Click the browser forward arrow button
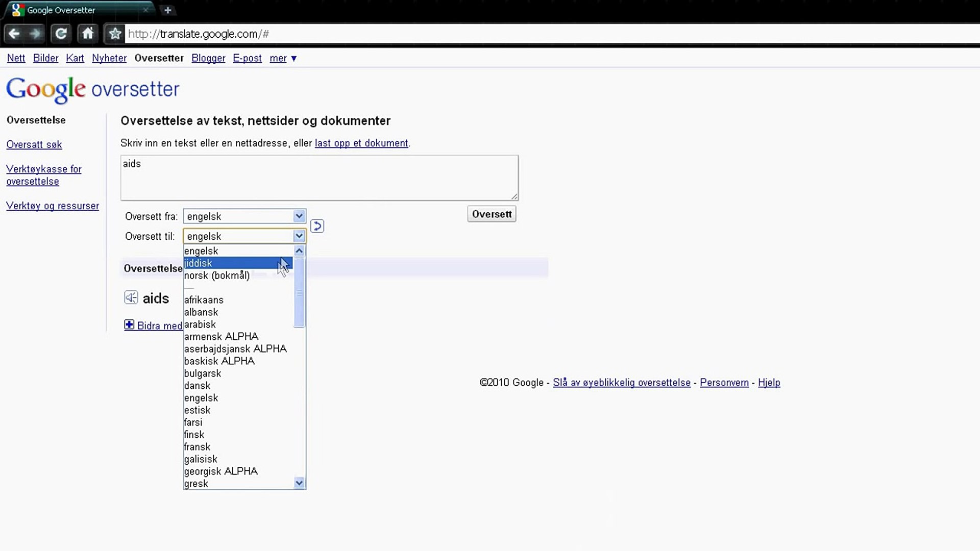Image resolution: width=980 pixels, height=551 pixels. (x=35, y=34)
